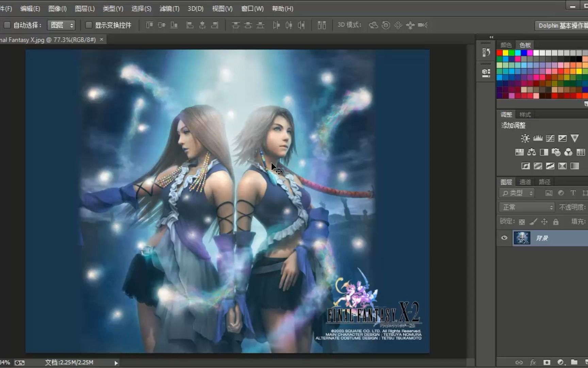This screenshot has height=368, width=588.
Task: Add Channel Mixer adjustment
Action: point(568,152)
